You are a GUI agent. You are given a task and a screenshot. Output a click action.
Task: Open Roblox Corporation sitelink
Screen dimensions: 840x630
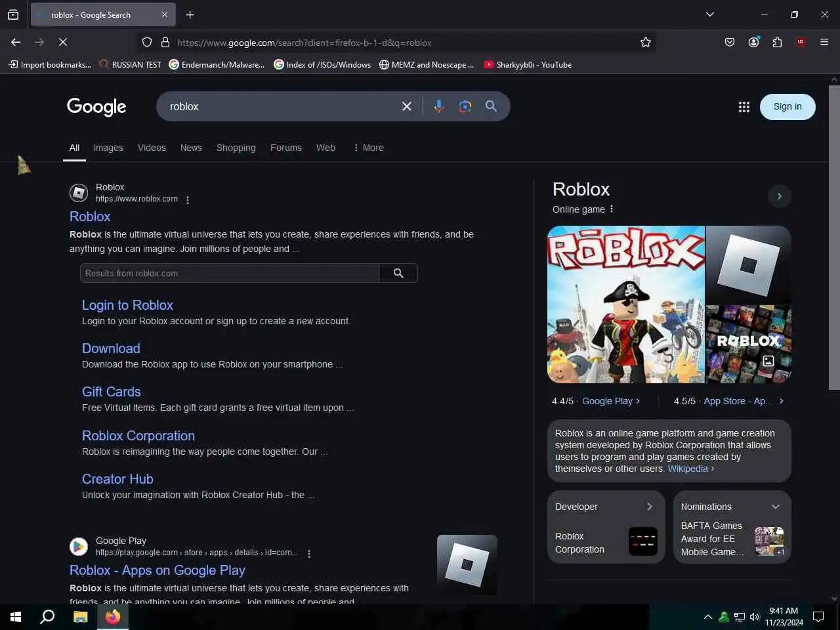138,436
